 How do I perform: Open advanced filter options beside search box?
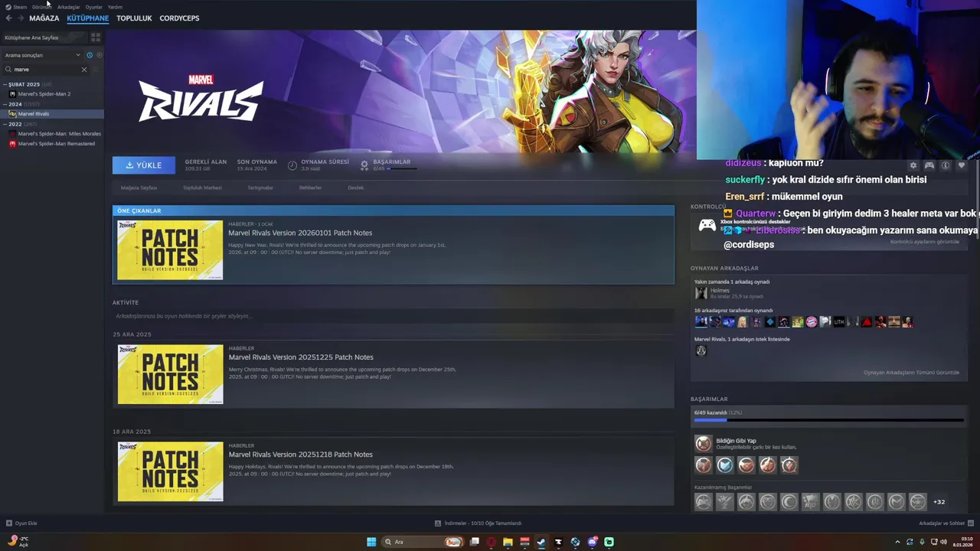click(x=96, y=69)
